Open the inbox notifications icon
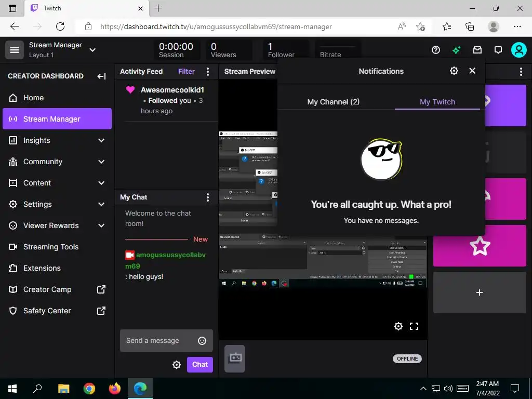The image size is (532, 399). (x=477, y=50)
